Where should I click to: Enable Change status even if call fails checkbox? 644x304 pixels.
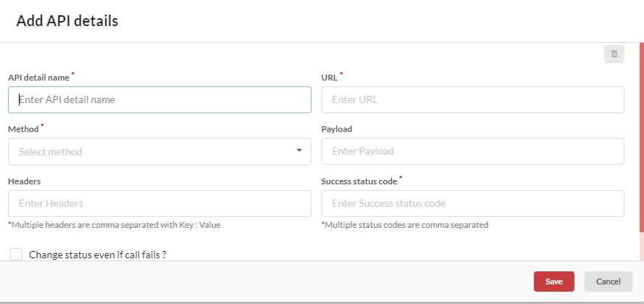pos(17,254)
